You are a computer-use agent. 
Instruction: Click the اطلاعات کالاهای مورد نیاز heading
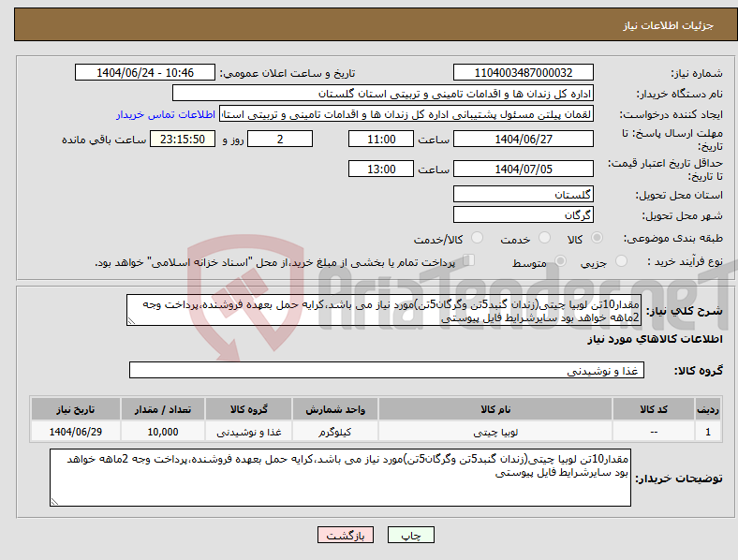(655, 339)
